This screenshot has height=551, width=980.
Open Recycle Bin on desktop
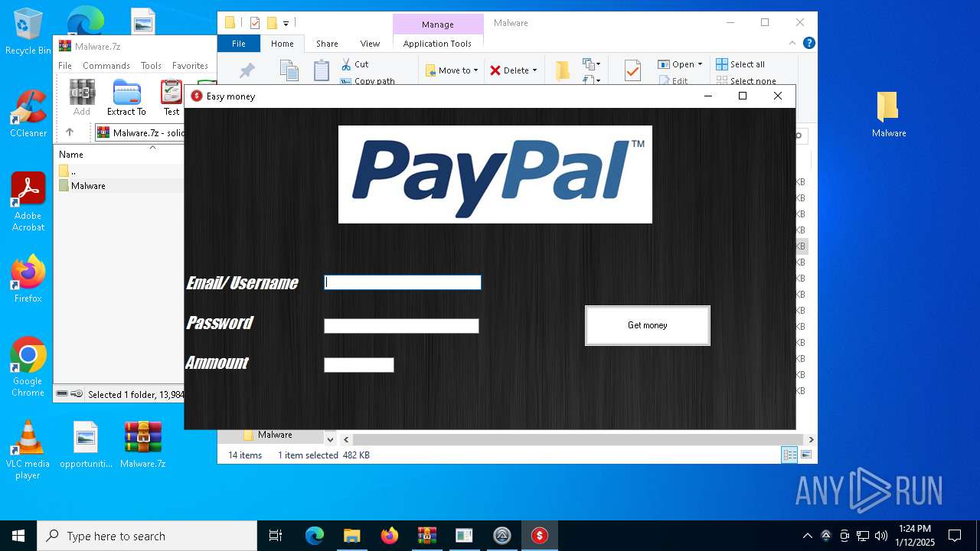[x=28, y=32]
